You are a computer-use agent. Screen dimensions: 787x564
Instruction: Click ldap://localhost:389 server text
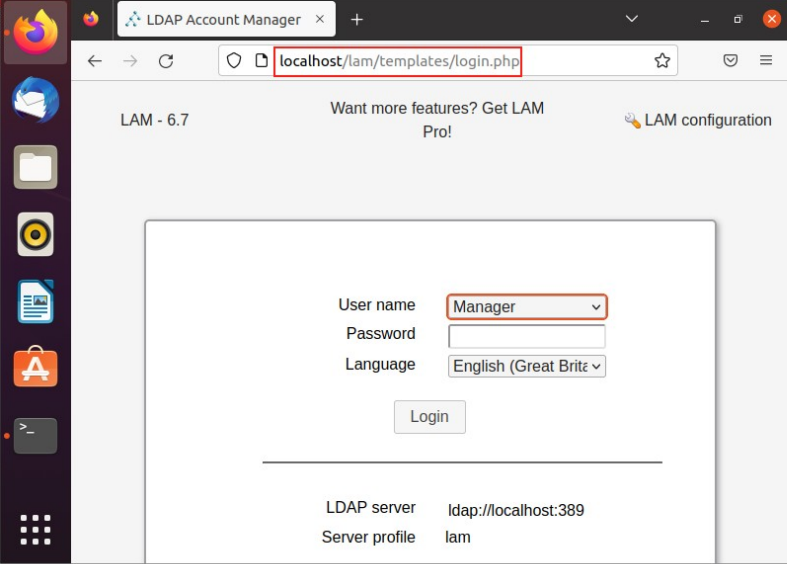(516, 510)
